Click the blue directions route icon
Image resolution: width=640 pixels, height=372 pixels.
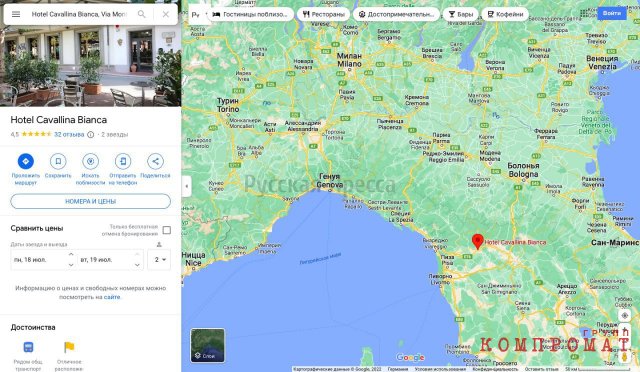click(x=26, y=161)
